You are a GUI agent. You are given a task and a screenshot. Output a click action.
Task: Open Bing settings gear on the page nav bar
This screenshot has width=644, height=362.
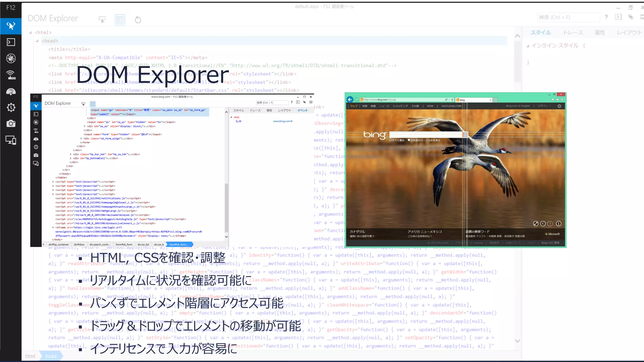[x=559, y=106]
